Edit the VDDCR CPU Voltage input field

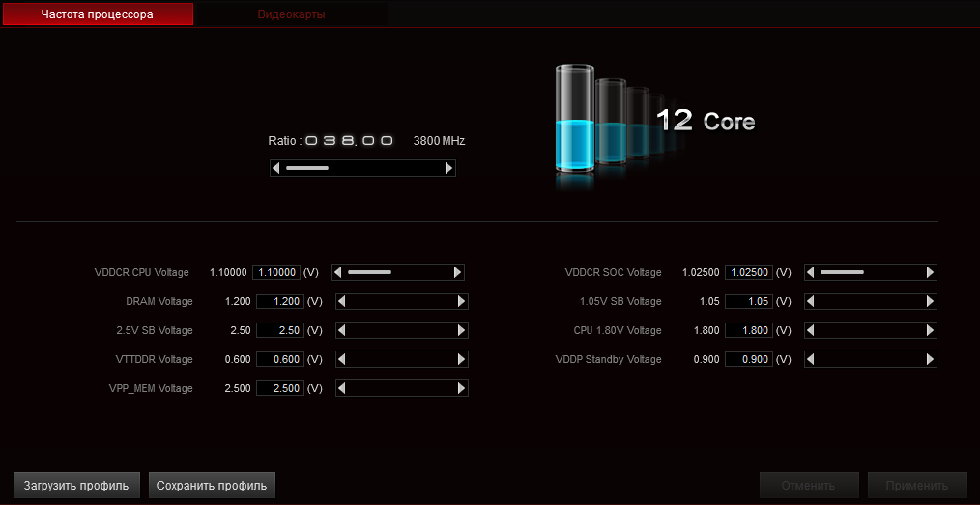pos(276,272)
